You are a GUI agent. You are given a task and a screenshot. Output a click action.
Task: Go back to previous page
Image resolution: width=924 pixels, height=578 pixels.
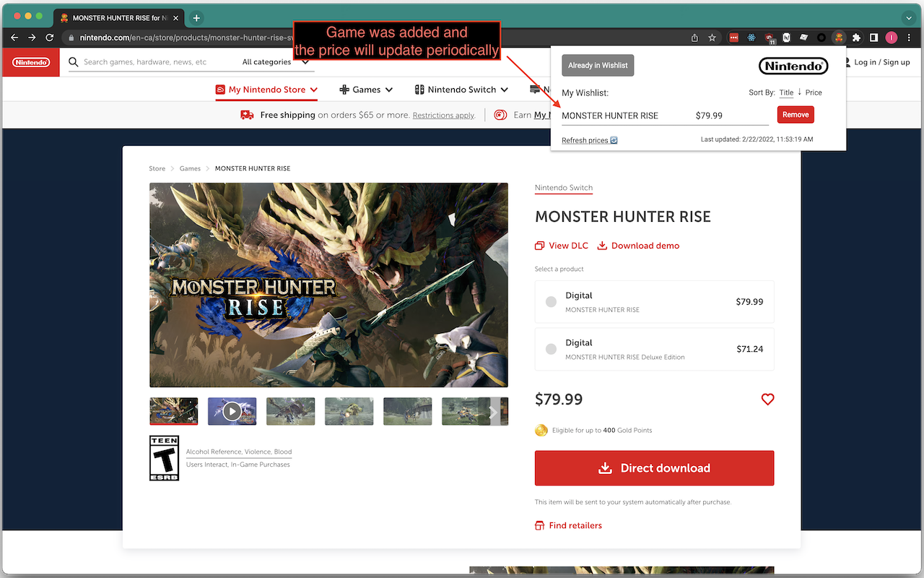14,38
